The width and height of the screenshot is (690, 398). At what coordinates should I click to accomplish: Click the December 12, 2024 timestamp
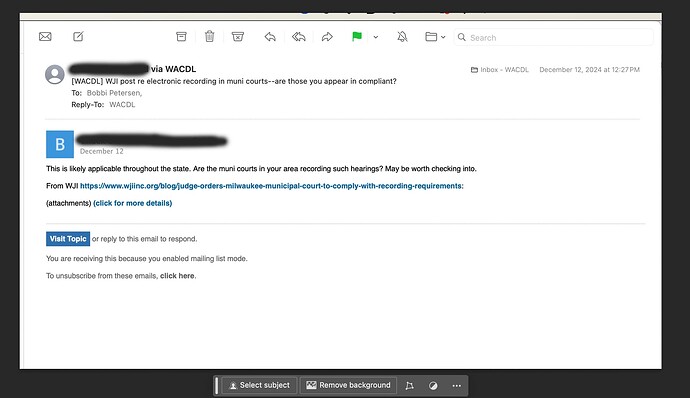point(590,70)
